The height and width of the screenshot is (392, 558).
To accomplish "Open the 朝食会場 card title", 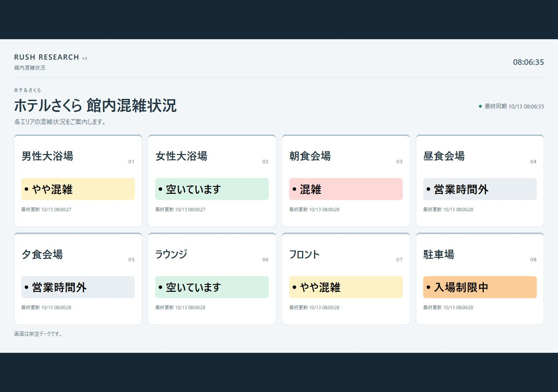I will [310, 156].
